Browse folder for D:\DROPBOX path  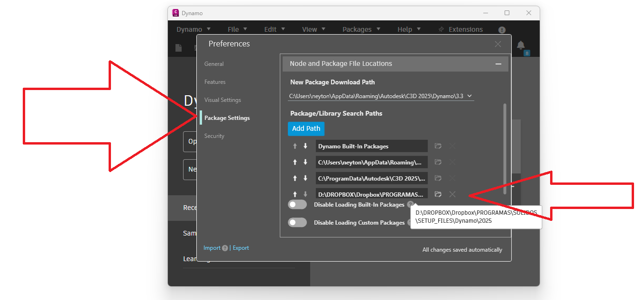(x=438, y=194)
